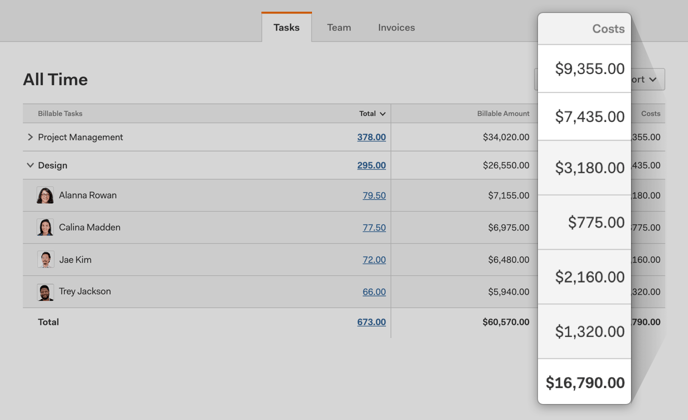Click the $5,940.00 billable amount
Image resolution: width=688 pixels, height=420 pixels.
pyautogui.click(x=509, y=291)
